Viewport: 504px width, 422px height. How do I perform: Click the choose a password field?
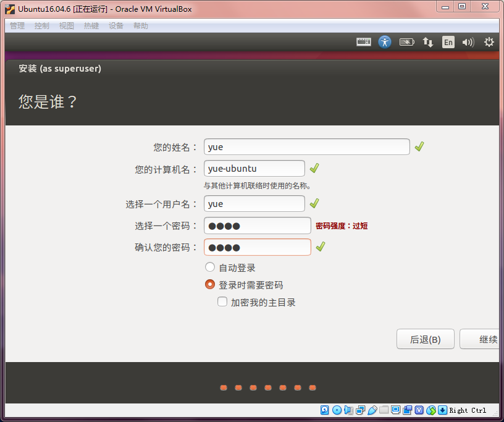point(258,226)
